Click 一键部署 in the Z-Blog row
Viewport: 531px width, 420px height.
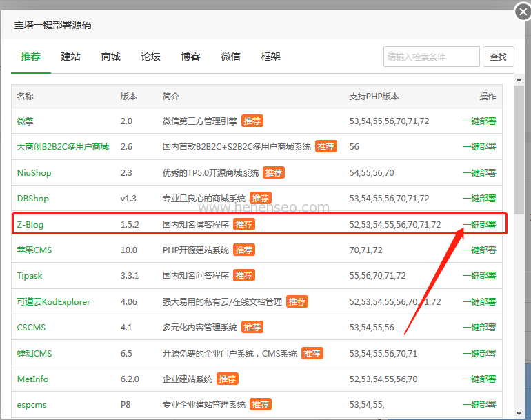(x=479, y=225)
